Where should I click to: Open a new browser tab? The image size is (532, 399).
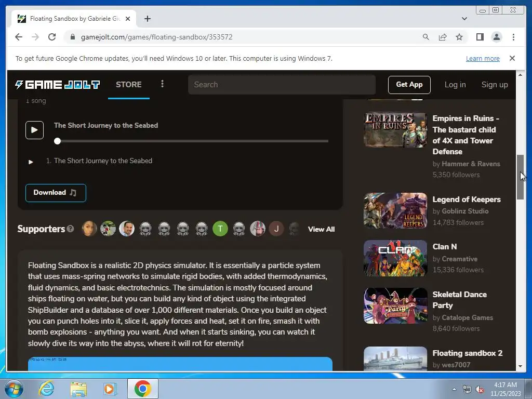147,19
